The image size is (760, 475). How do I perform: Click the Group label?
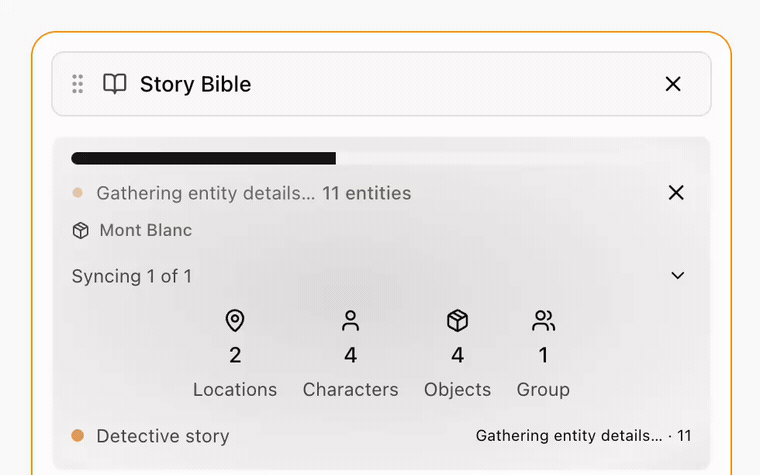[x=543, y=390]
